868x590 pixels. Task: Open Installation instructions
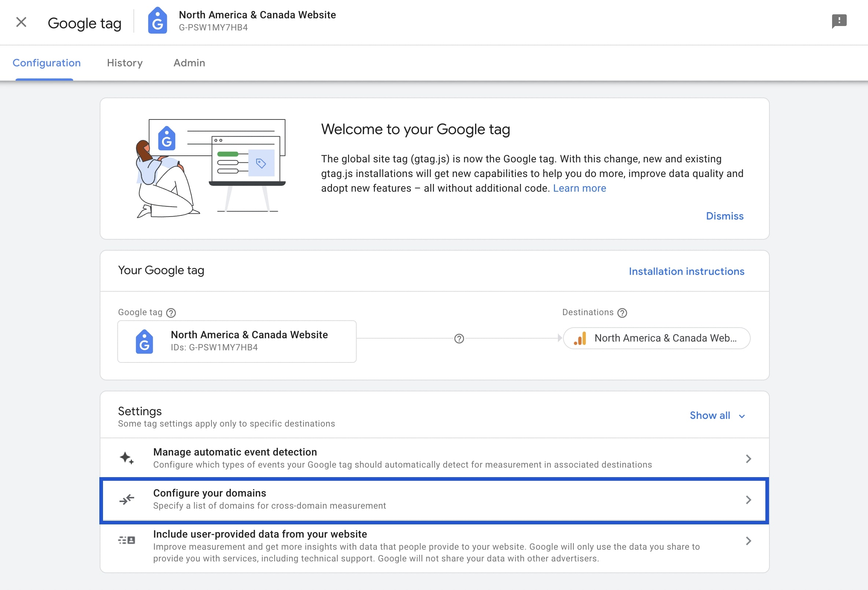pos(687,271)
